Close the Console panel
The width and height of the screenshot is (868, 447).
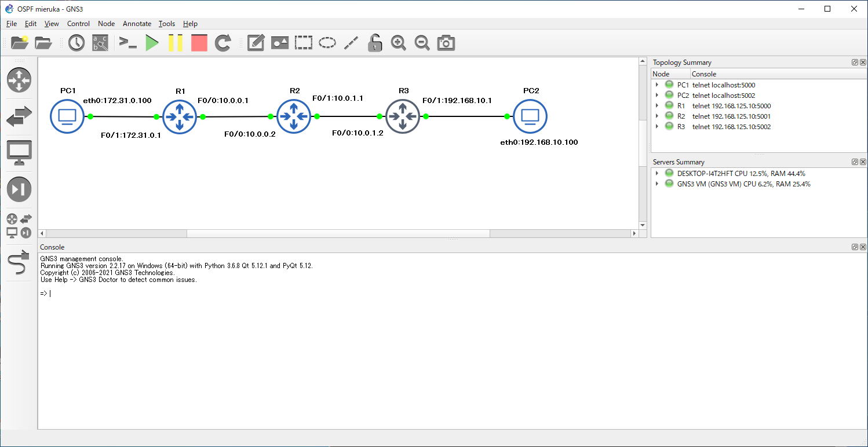(863, 247)
